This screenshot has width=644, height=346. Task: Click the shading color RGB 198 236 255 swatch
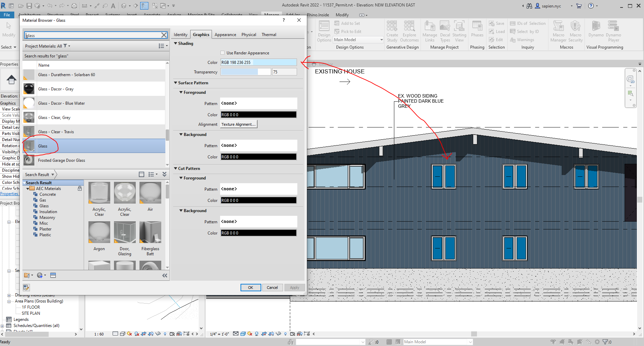tap(258, 62)
